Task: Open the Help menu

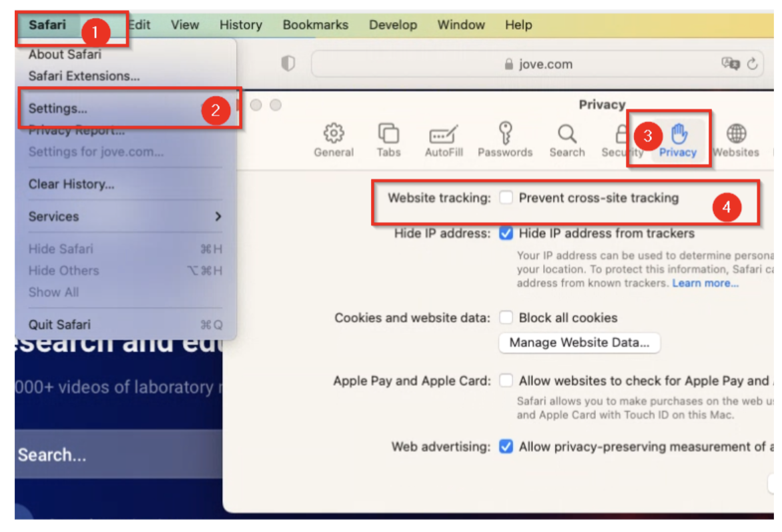Action: [518, 25]
